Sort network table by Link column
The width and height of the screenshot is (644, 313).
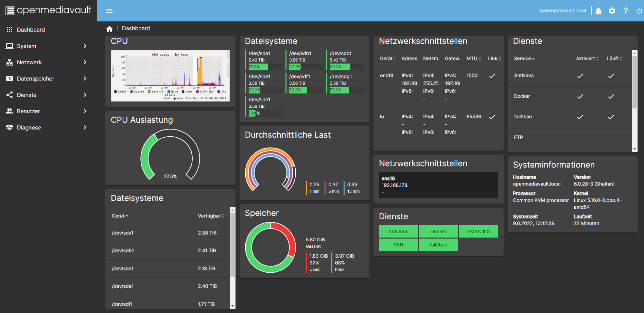494,58
